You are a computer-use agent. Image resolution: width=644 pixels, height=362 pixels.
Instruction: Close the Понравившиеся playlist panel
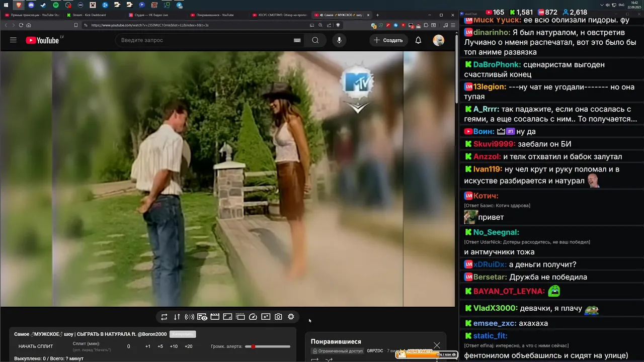click(437, 345)
